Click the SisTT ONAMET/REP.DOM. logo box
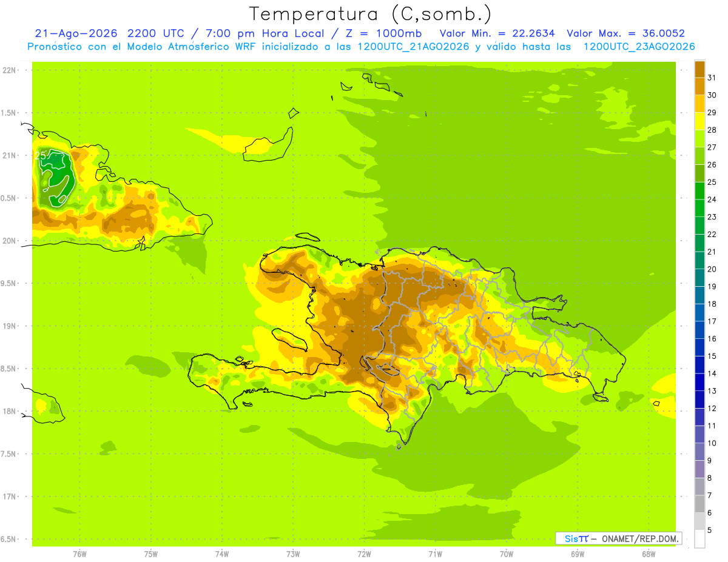This screenshot has height=562, width=728. pyautogui.click(x=618, y=538)
